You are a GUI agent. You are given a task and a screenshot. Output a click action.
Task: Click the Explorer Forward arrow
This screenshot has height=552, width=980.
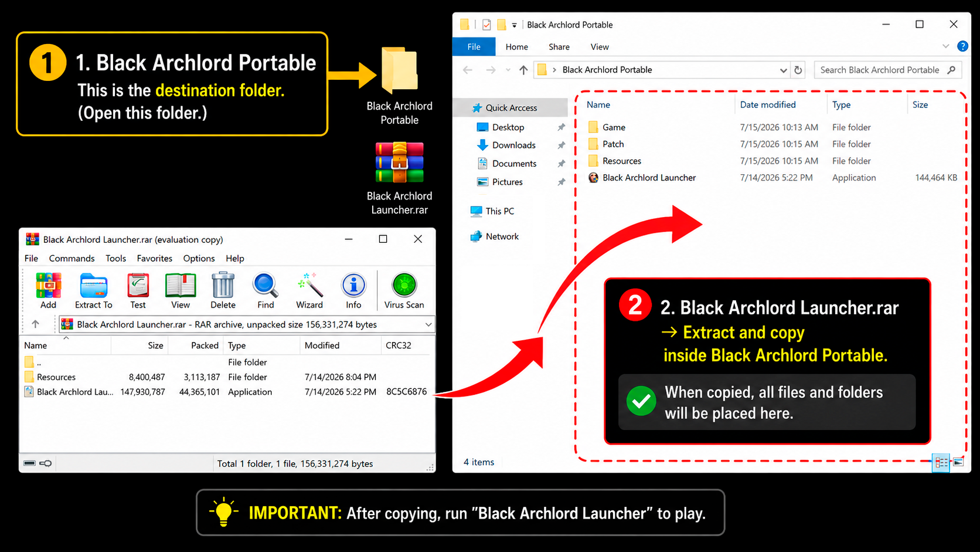coord(491,70)
